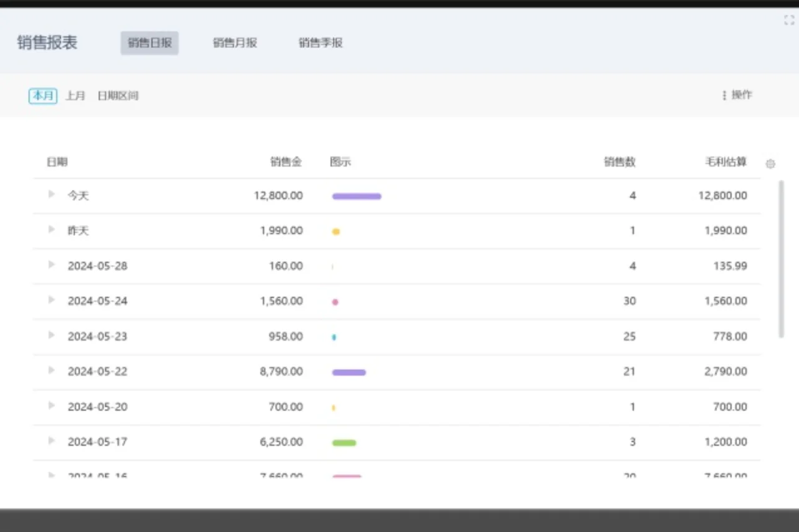Click sales amount 958.00
Viewport: 799px width, 532px height.
pos(286,336)
